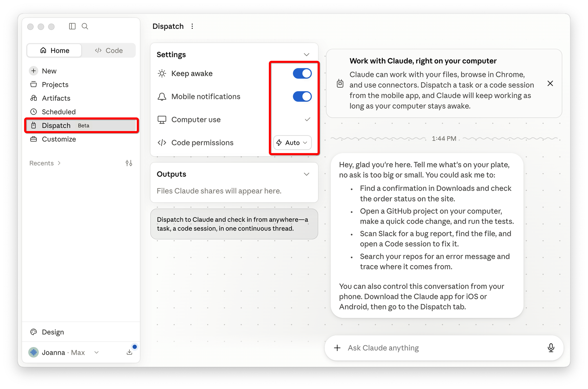Click the Outputs heading
Screen dimensions: 588x389
pyautogui.click(x=171, y=174)
